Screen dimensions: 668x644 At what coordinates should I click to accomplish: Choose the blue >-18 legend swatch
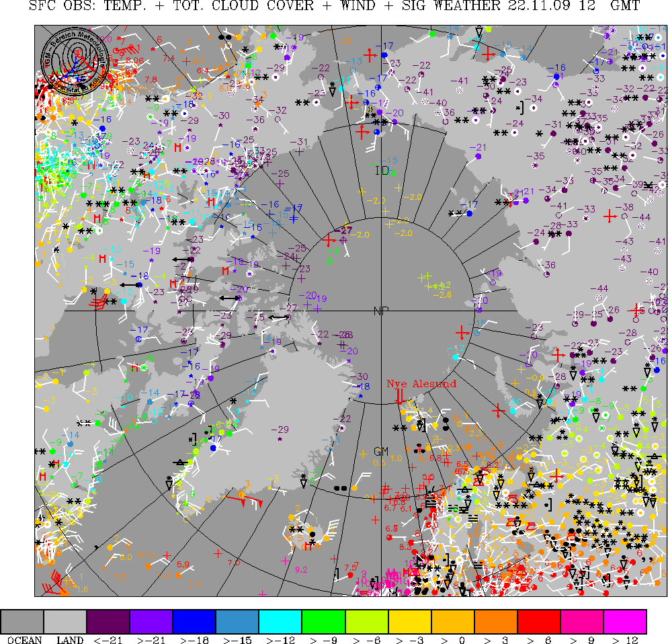coord(194,622)
